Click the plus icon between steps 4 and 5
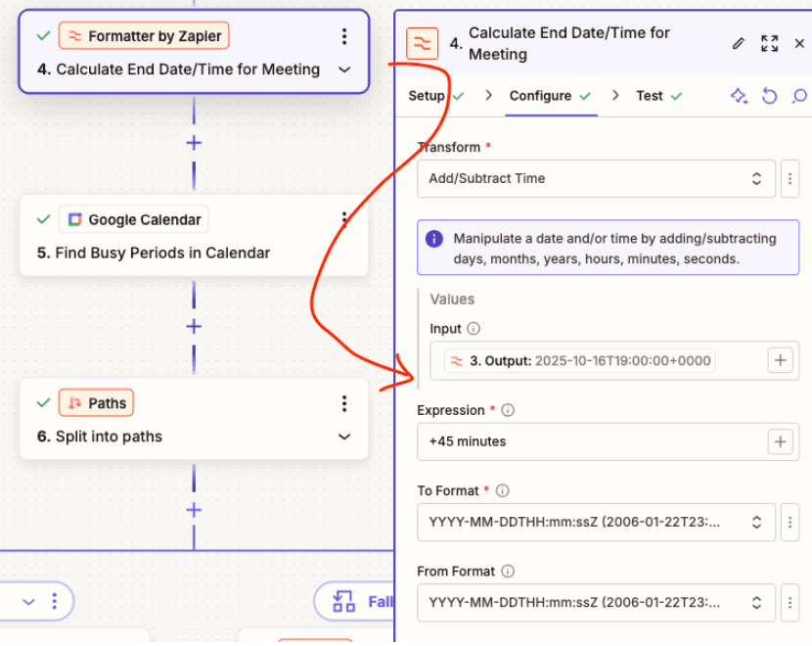Viewport: 812px width, 646px height. point(194,143)
